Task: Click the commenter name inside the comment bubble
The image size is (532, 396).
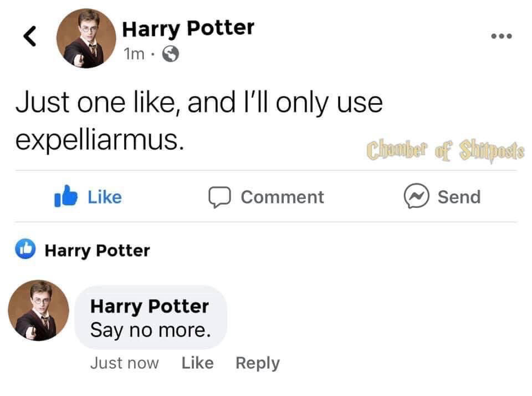Action: [150, 306]
